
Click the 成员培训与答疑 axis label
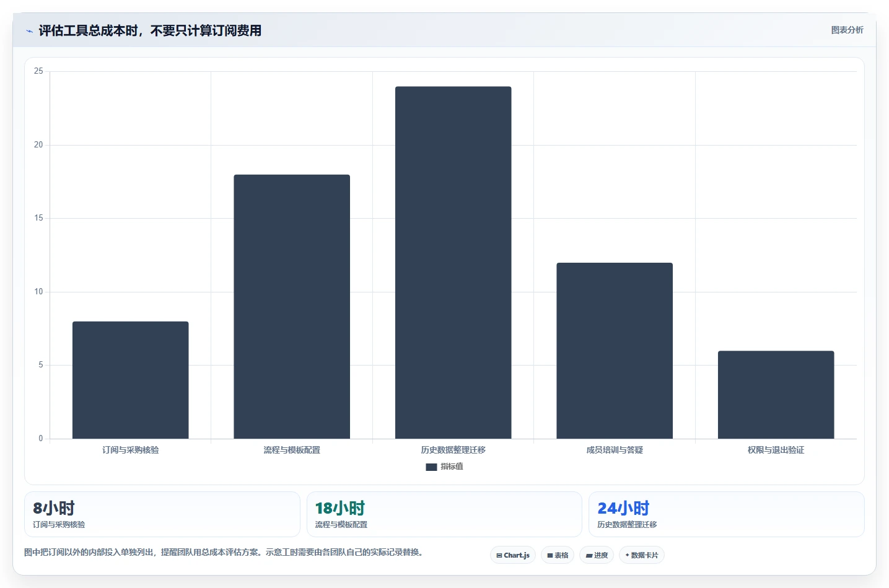615,450
